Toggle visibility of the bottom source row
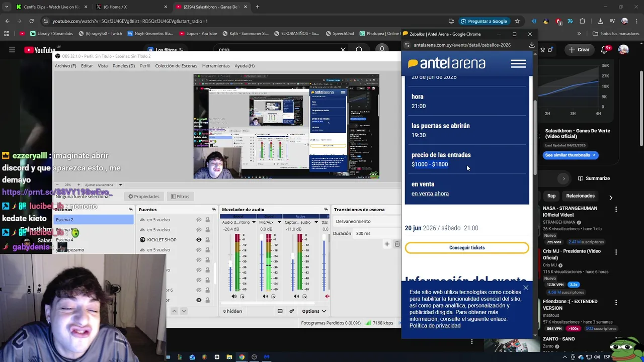The height and width of the screenshot is (362, 644). pos(199,300)
